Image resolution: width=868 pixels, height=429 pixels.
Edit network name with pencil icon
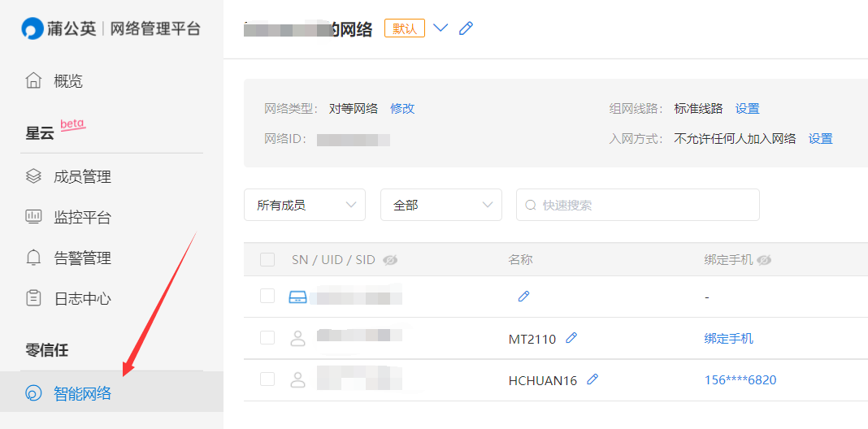pyautogui.click(x=467, y=28)
